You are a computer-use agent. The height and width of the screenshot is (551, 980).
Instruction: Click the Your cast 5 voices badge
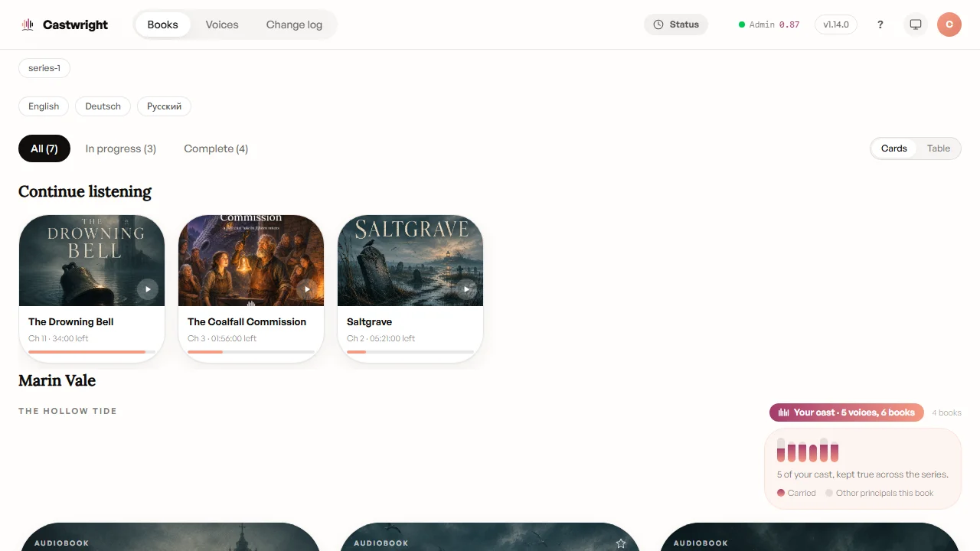[x=847, y=412]
